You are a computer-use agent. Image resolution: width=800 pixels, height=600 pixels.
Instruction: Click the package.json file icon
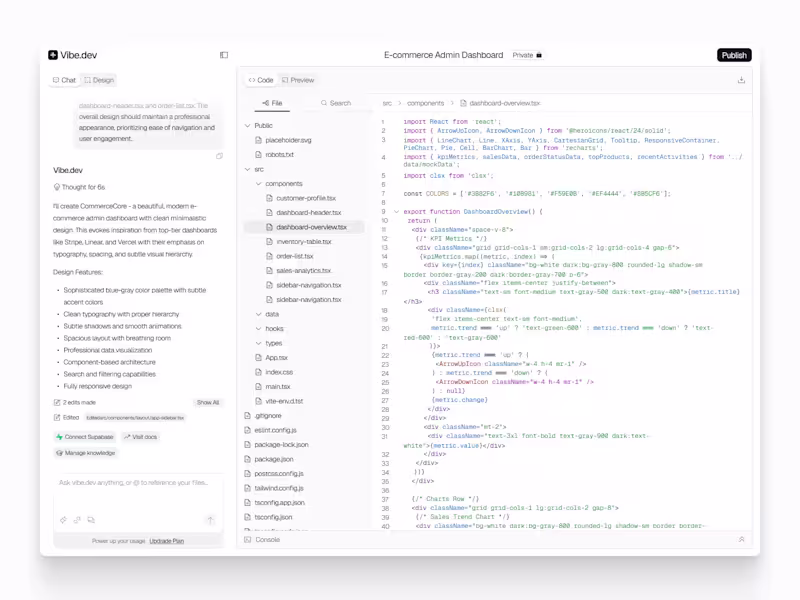coord(247,459)
